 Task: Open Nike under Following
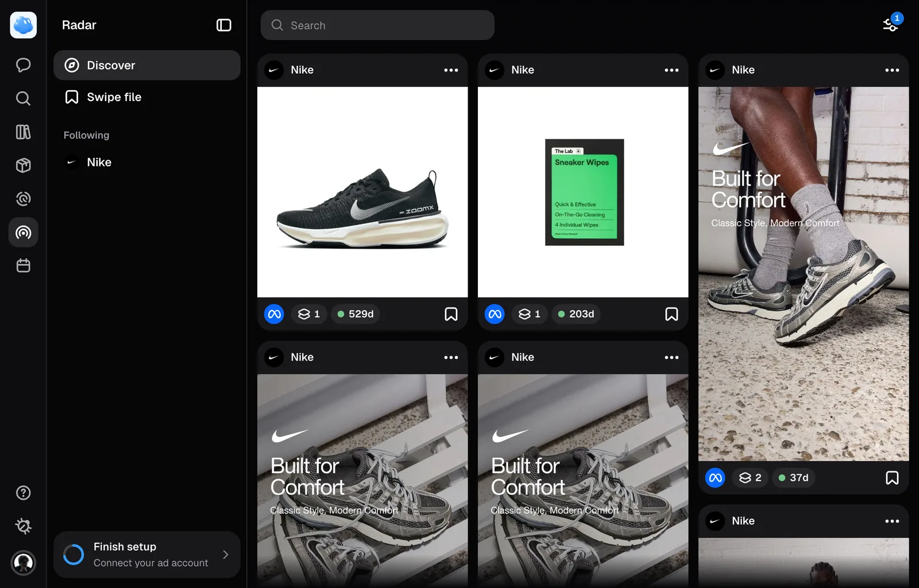[147, 162]
